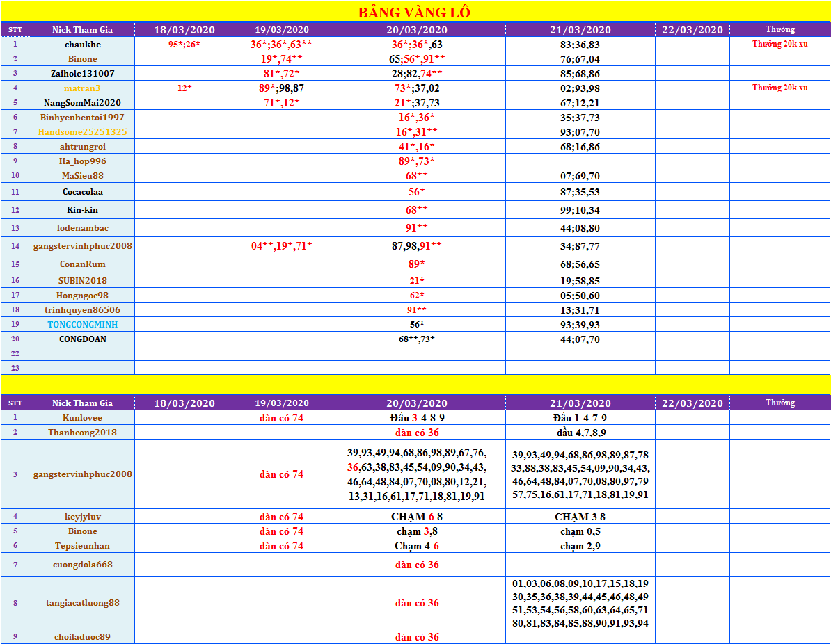
Task: Select the cell 'chạm 0,5'
Action: pyautogui.click(x=580, y=531)
